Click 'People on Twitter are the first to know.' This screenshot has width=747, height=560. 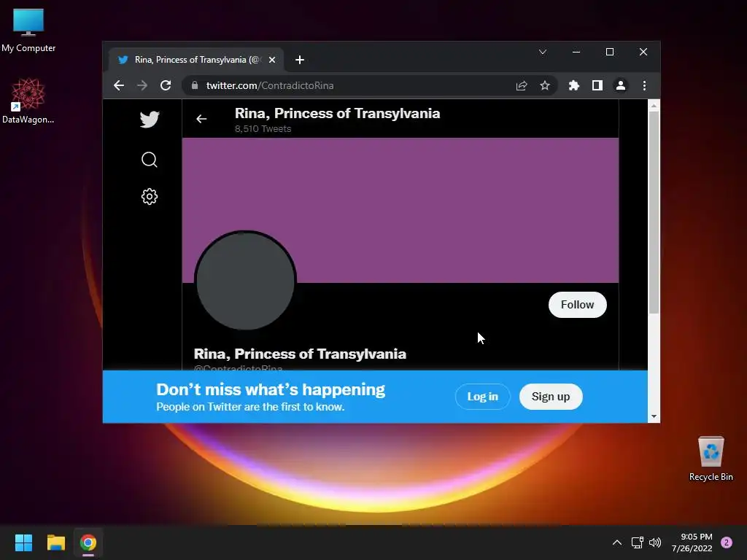(251, 407)
